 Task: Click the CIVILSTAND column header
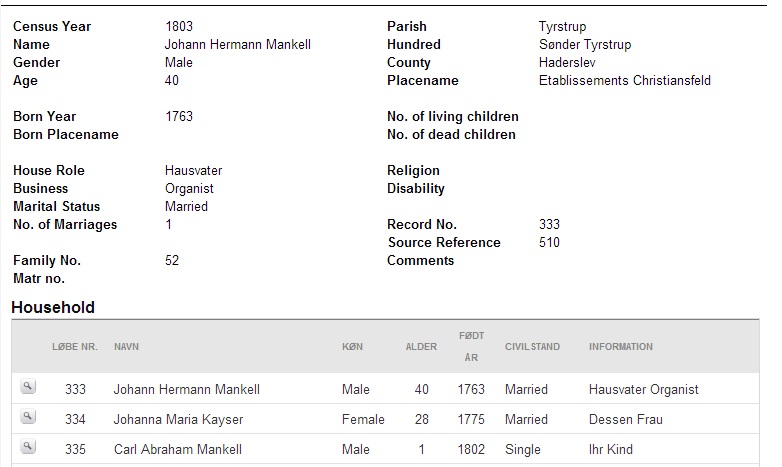tap(532, 347)
